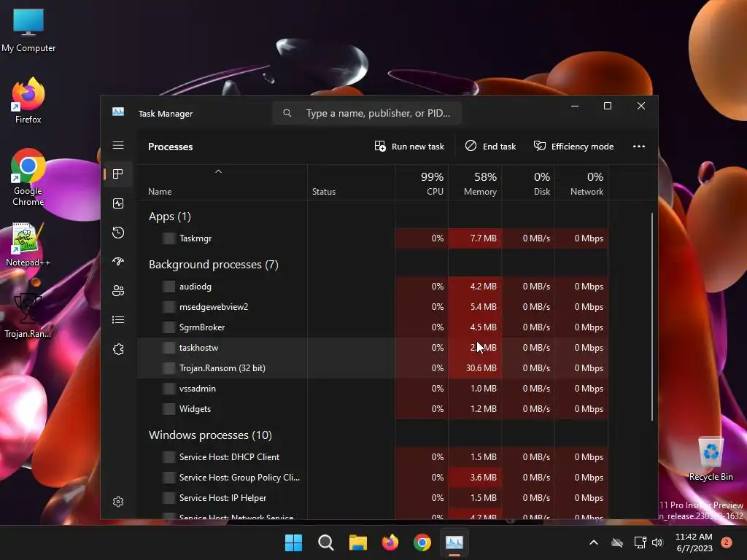Viewport: 747px width, 560px height.
Task: Click the Task Manager title bar app icon
Action: click(x=118, y=112)
